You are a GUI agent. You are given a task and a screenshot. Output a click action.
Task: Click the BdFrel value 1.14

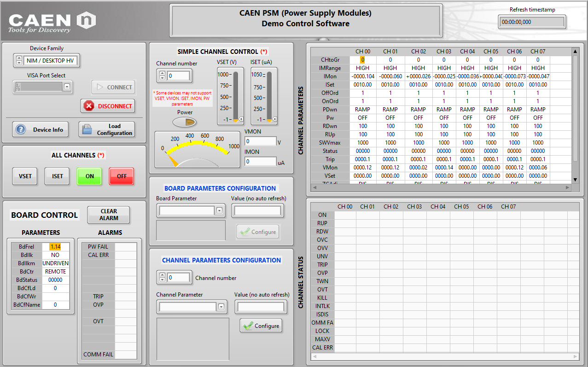tap(56, 247)
